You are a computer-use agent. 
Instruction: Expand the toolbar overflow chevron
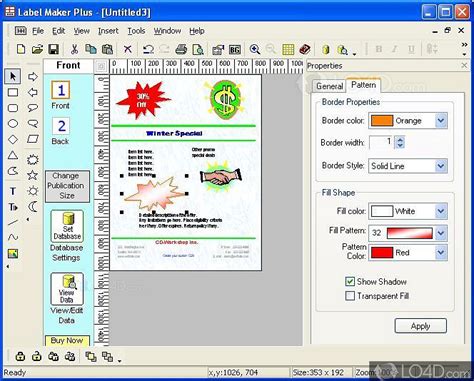(x=464, y=45)
